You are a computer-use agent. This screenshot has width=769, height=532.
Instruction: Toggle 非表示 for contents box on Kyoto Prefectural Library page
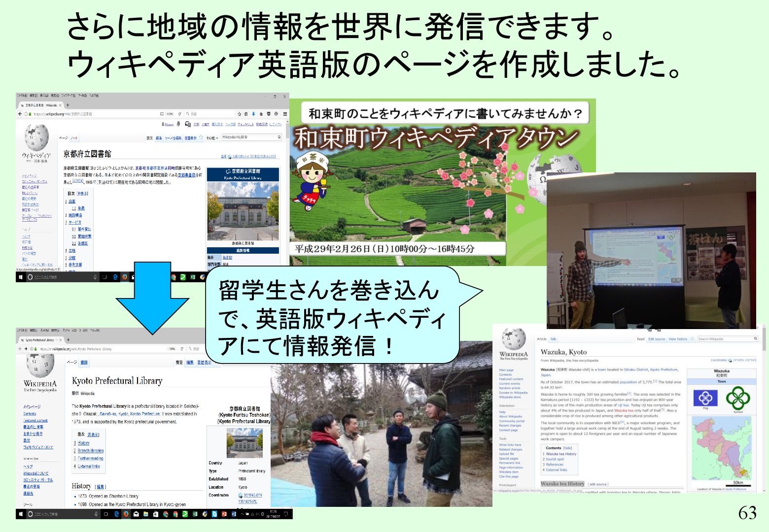(93, 434)
